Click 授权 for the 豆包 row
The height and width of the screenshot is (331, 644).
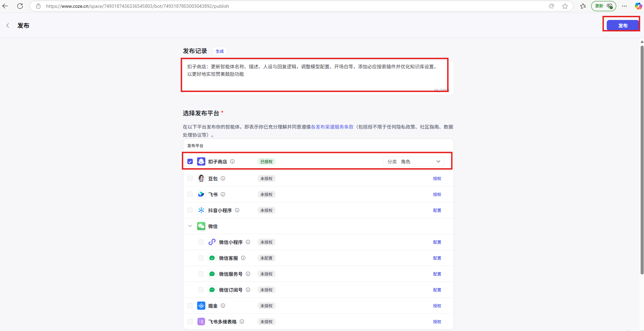point(437,178)
